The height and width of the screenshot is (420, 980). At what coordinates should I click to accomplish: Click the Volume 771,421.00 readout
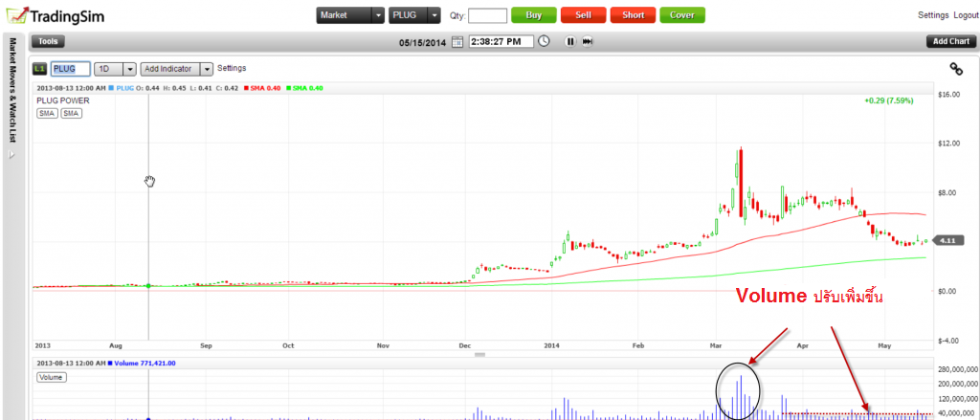pyautogui.click(x=145, y=364)
